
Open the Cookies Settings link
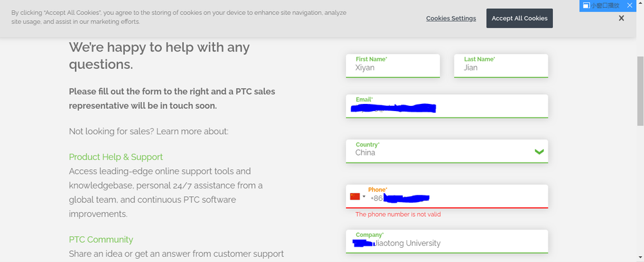point(450,19)
